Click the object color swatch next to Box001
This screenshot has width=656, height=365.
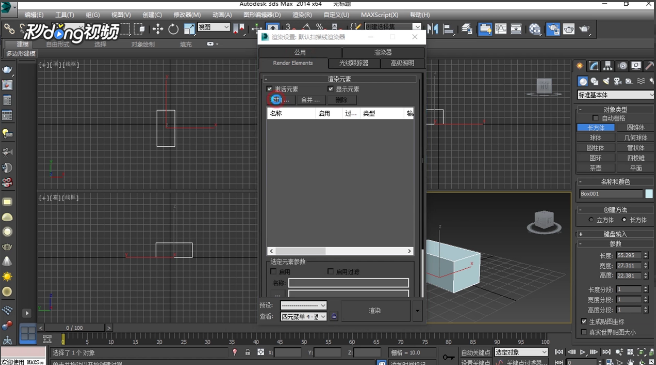point(649,194)
